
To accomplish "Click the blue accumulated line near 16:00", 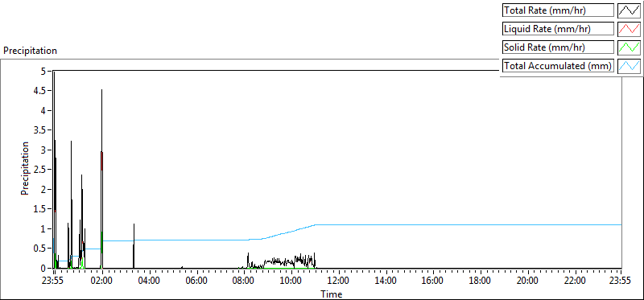I will (x=433, y=224).
